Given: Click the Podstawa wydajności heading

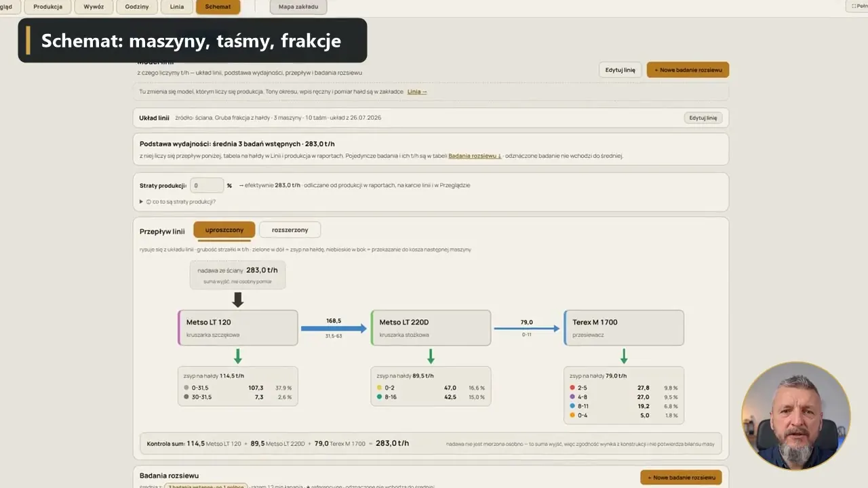Looking at the screenshot, I should (237, 144).
